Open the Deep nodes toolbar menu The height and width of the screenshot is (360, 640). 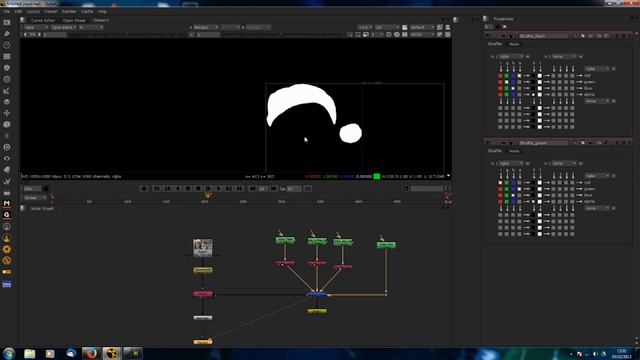(7, 147)
